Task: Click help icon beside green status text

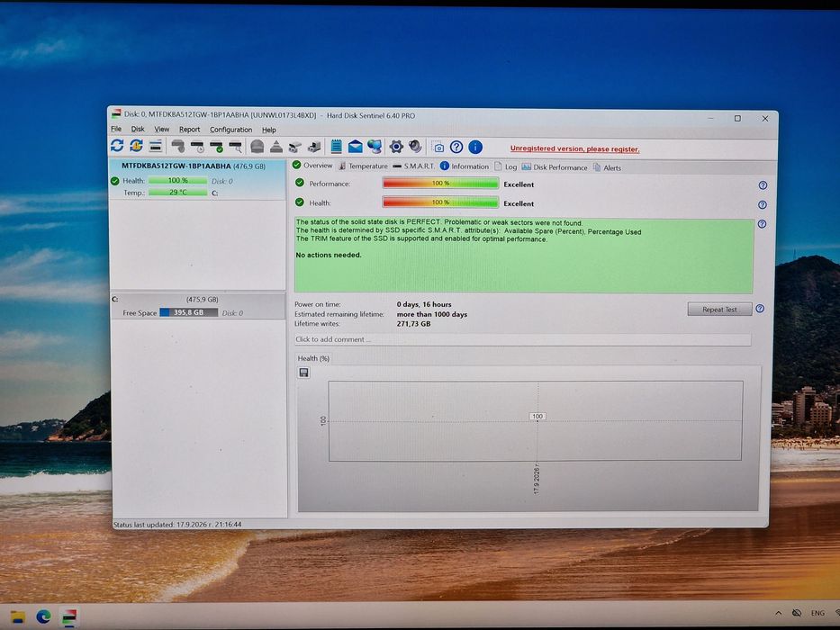Action: click(x=762, y=224)
